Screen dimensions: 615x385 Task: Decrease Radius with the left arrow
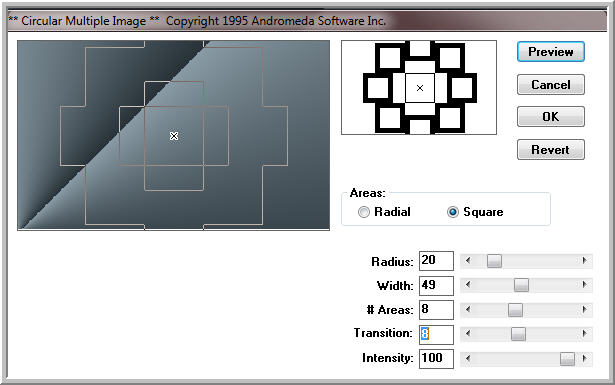coord(468,261)
